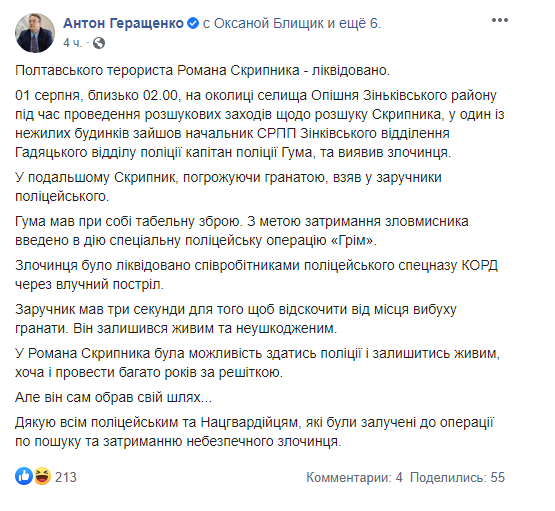Click the headline about Романа Скрипника ліквідовано

[202, 70]
